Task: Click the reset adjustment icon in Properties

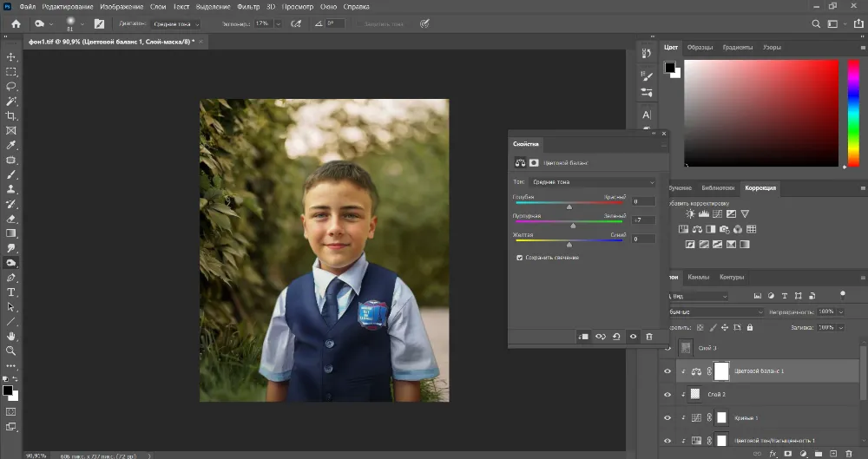Action: click(616, 337)
